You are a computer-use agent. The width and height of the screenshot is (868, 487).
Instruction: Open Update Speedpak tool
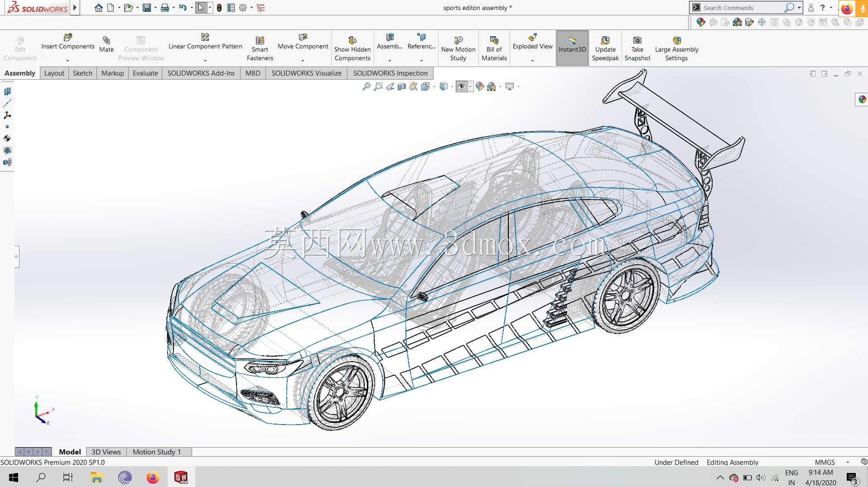pos(605,48)
